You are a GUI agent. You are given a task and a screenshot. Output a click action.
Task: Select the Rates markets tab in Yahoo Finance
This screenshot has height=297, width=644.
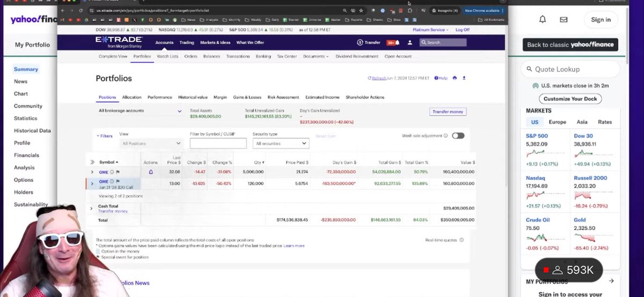(x=605, y=122)
